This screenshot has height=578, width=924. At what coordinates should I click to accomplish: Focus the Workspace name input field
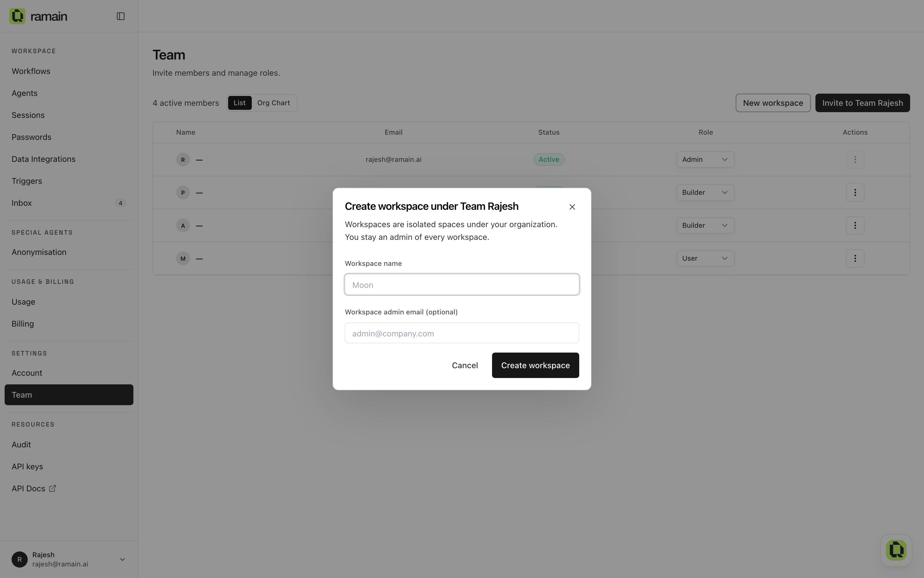[462, 284]
